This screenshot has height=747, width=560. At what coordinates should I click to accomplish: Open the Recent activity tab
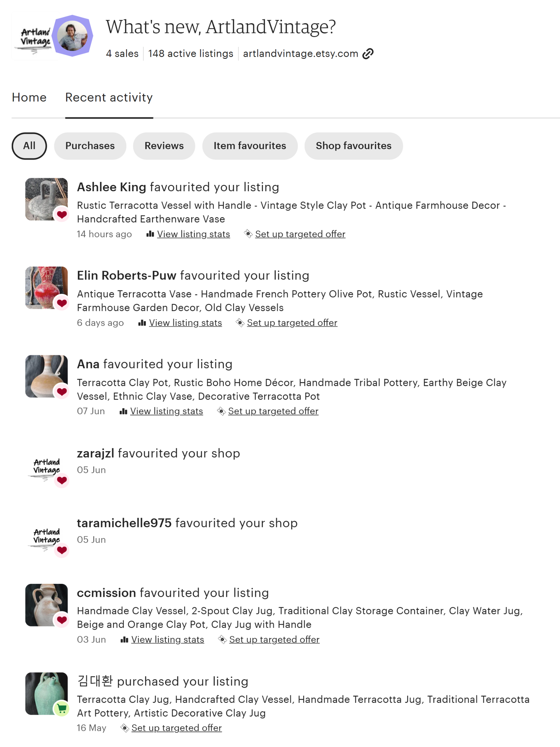pos(109,97)
